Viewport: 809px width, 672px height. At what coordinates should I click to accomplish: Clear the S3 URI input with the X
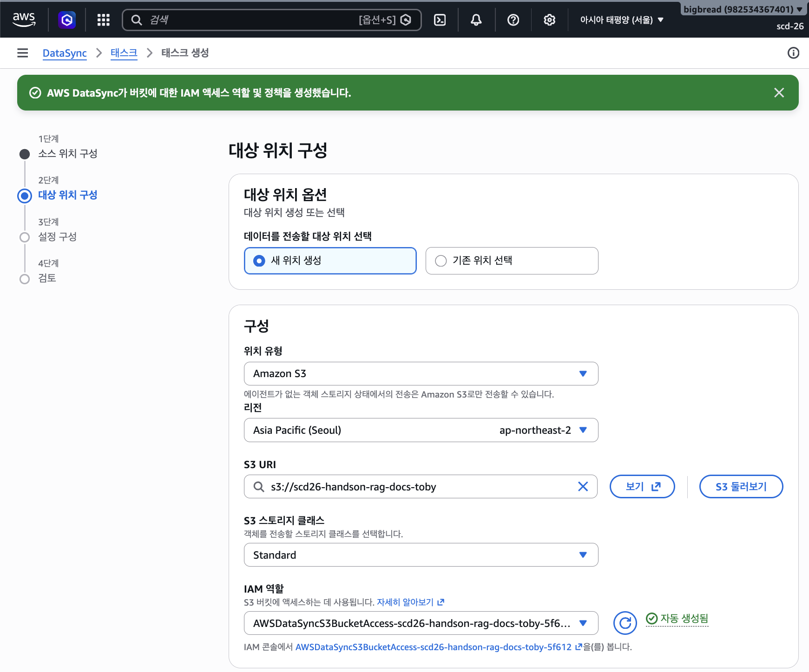point(583,486)
